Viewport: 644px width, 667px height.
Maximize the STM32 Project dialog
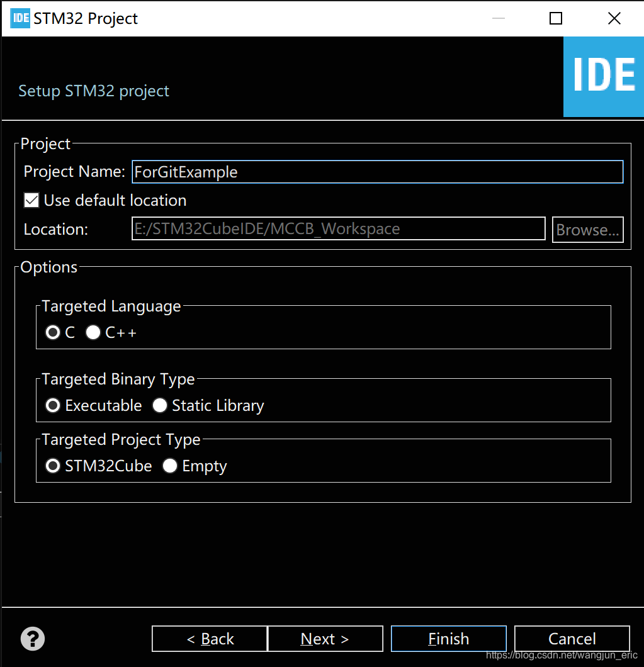(555, 18)
